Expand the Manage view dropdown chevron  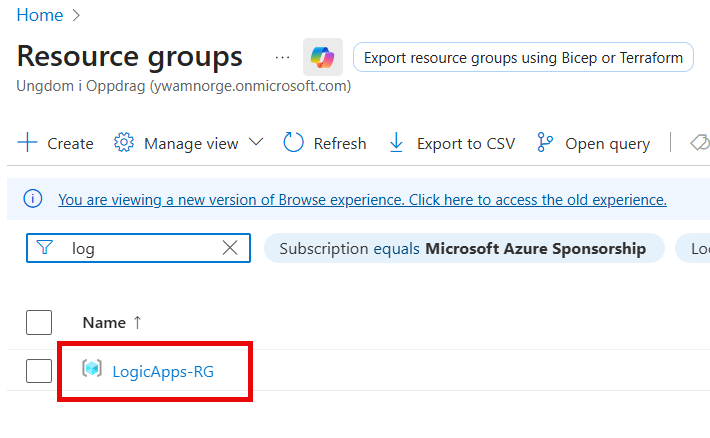tap(255, 142)
